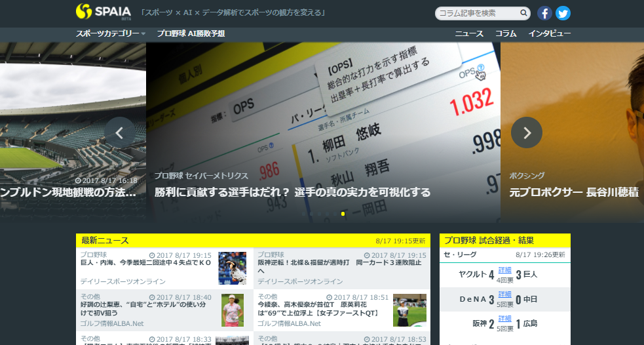Open the 辻梨恵 初V狙う news headline

(x=143, y=309)
